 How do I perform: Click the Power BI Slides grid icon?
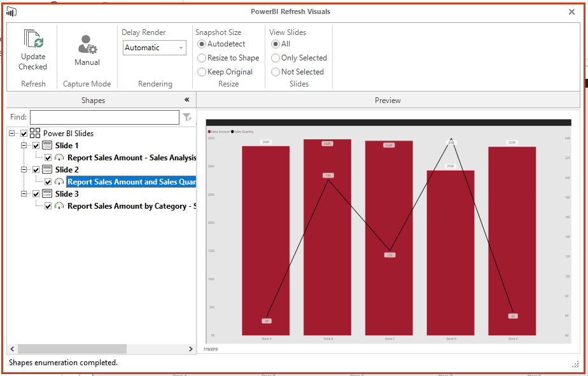tap(36, 132)
